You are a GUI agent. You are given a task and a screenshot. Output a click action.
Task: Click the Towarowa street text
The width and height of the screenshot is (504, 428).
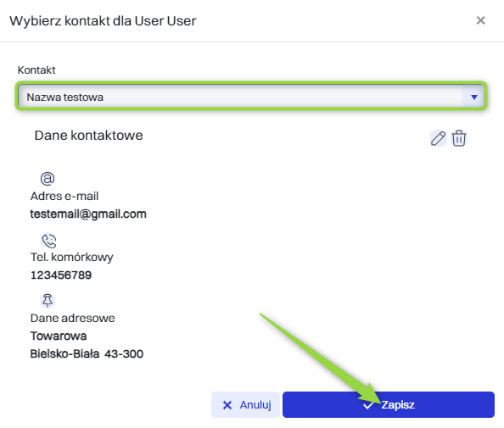coord(59,336)
